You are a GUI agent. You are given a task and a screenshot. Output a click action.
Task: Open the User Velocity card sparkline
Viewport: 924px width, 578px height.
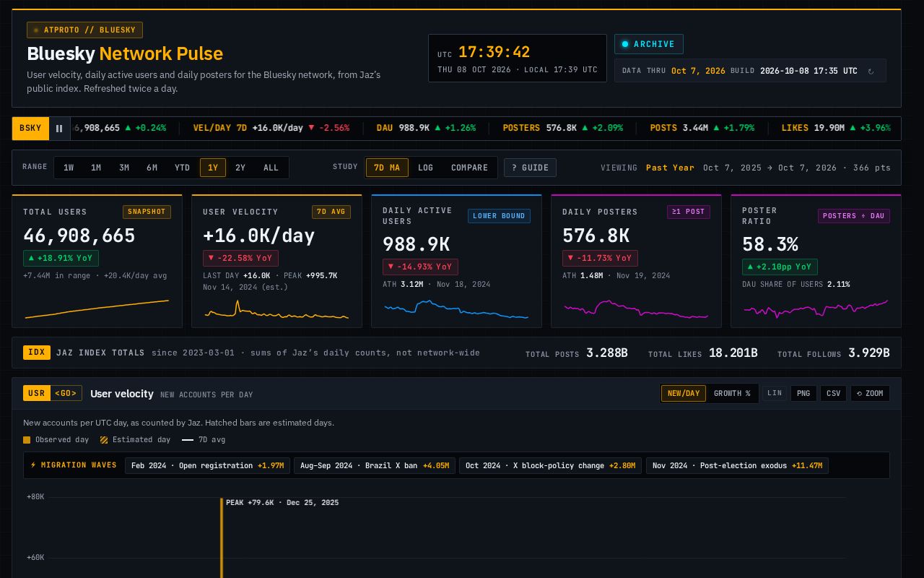click(x=276, y=309)
